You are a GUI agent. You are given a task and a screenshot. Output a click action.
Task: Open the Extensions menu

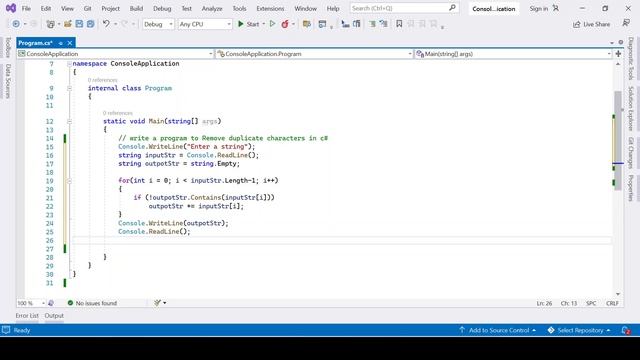tap(270, 8)
